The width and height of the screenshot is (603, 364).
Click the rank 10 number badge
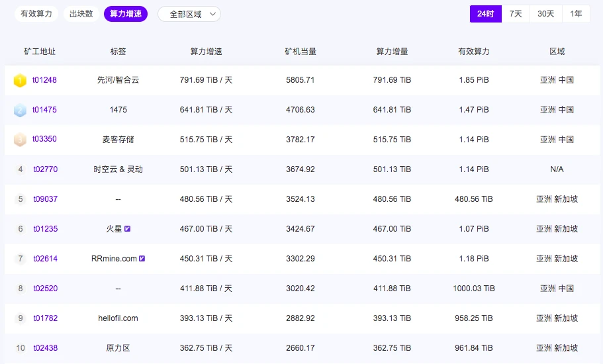[x=21, y=348]
